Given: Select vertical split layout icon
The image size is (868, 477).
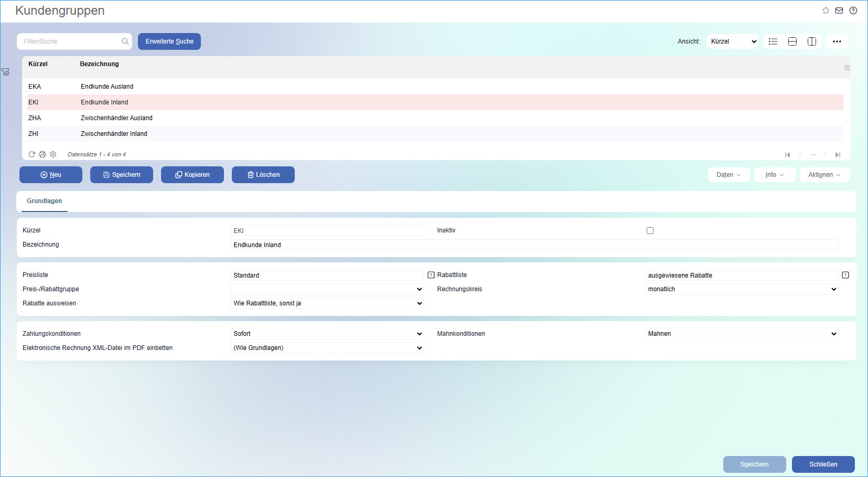Looking at the screenshot, I should pyautogui.click(x=812, y=41).
